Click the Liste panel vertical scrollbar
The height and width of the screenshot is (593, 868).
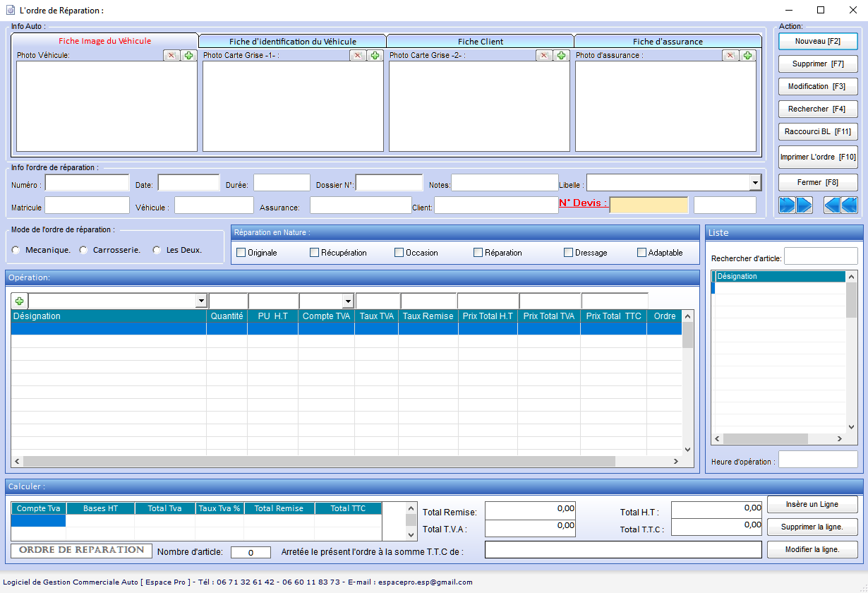852,352
